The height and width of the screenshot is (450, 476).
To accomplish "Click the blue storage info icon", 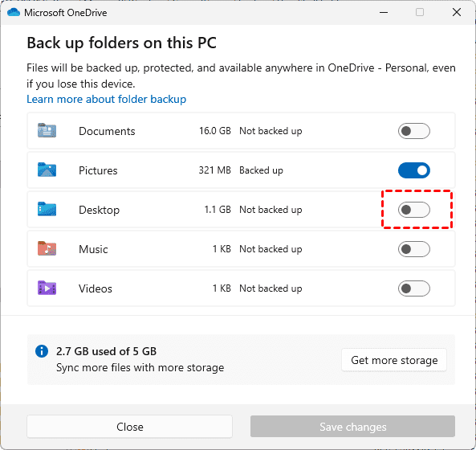I will 42,351.
